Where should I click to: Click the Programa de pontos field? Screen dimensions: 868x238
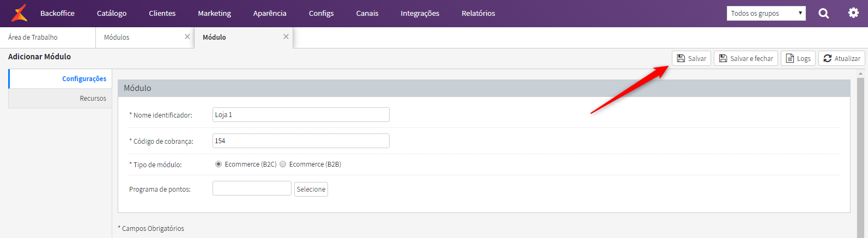(252, 188)
